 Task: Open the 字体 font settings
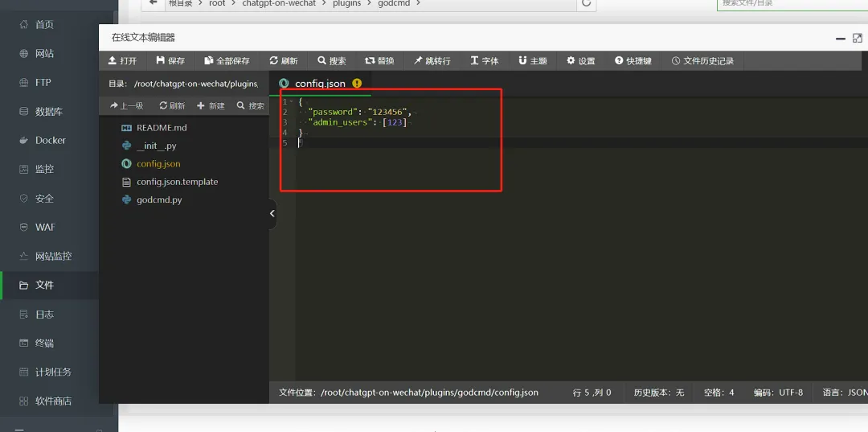coord(485,60)
